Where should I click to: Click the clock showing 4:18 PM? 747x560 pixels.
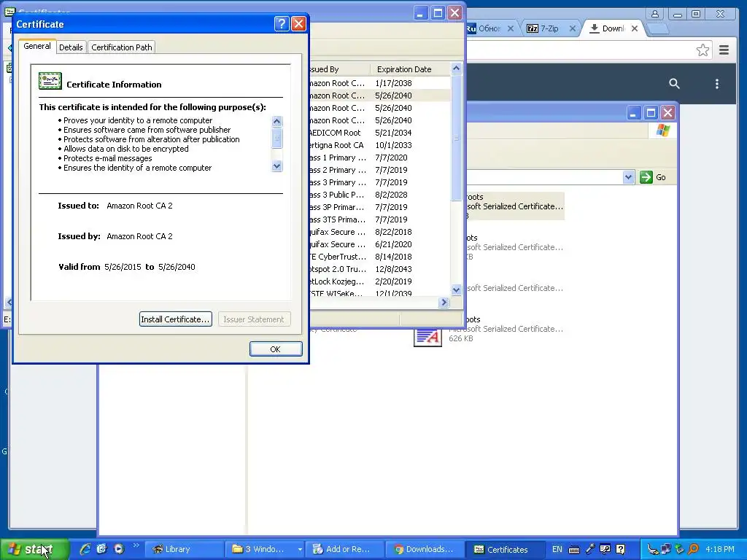[x=720, y=549]
